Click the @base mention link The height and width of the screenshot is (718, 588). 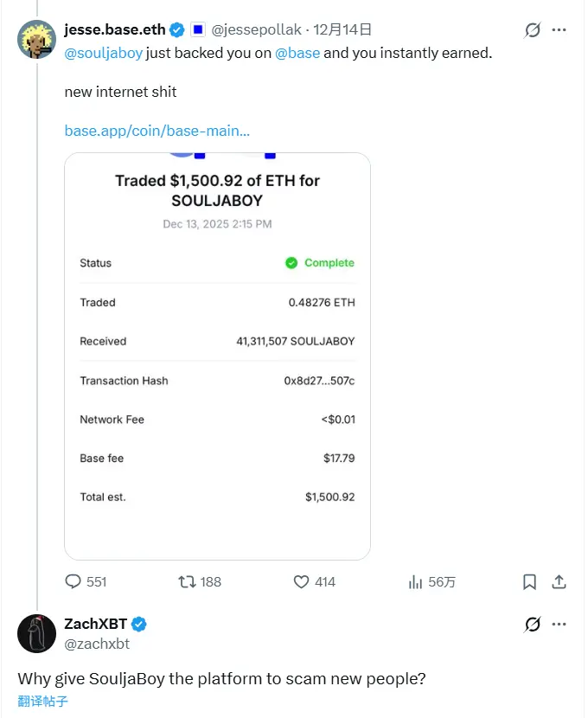pos(297,53)
